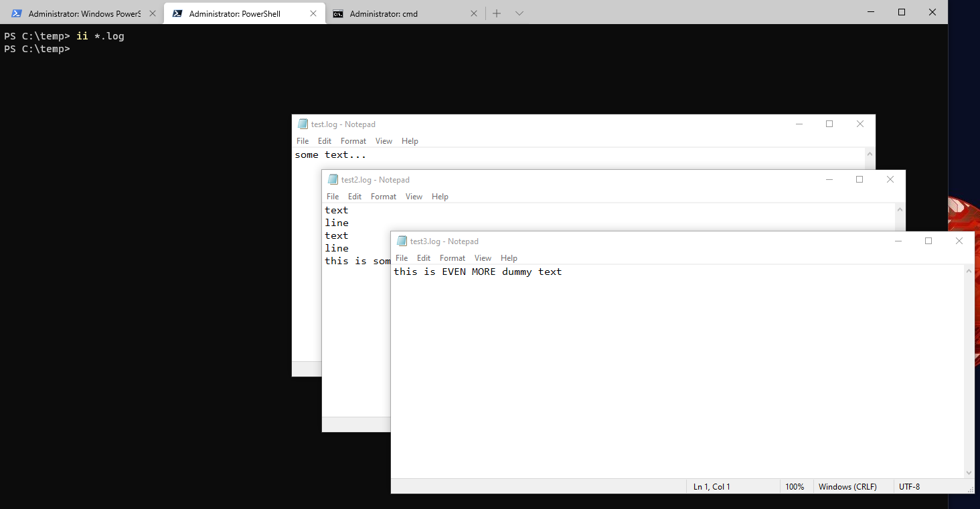The height and width of the screenshot is (509, 980).
Task: Click the Notepad icon in the test3.log title bar
Action: click(401, 241)
